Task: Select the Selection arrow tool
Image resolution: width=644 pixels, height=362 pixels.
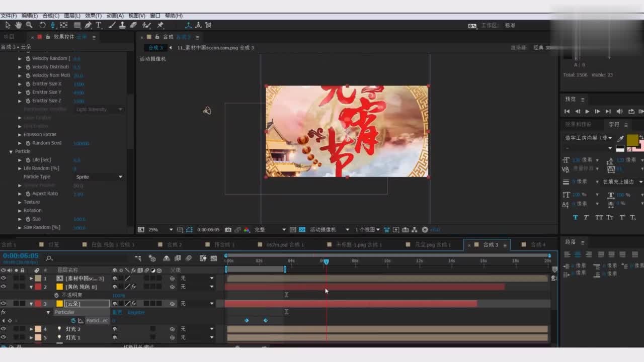Action: click(x=8, y=25)
